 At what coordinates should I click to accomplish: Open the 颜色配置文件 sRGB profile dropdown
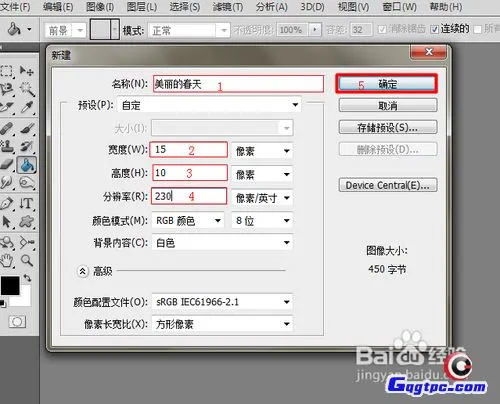[222, 302]
